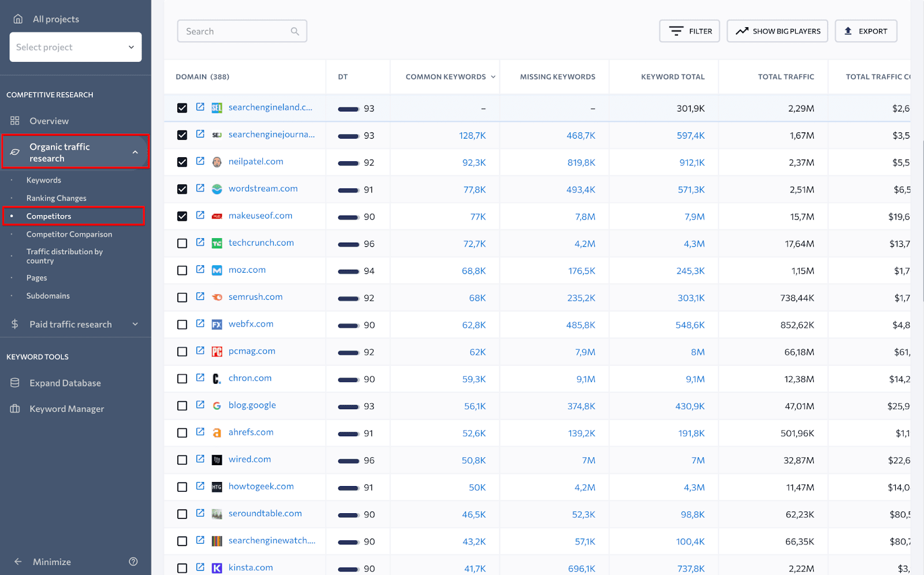Open the blog.google external link icon
The width and height of the screenshot is (924, 575).
[200, 405]
